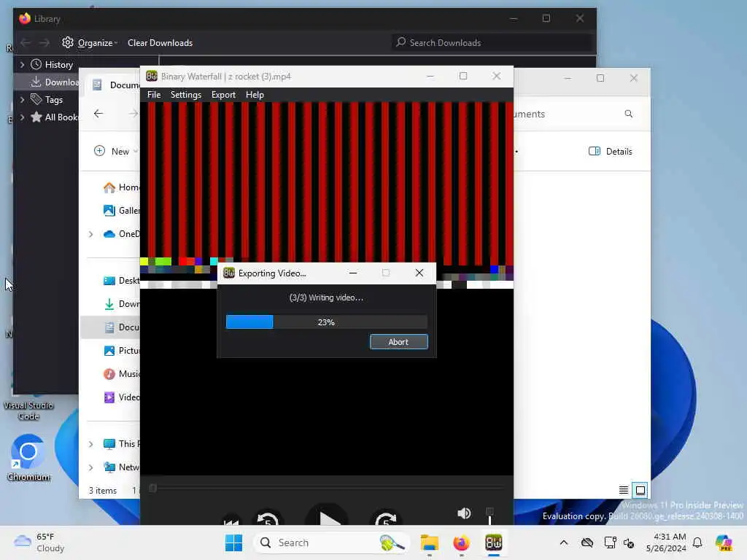Switch File Explorer to large thumbnails view
Image resolution: width=747 pixels, height=560 pixels.
pos(640,490)
